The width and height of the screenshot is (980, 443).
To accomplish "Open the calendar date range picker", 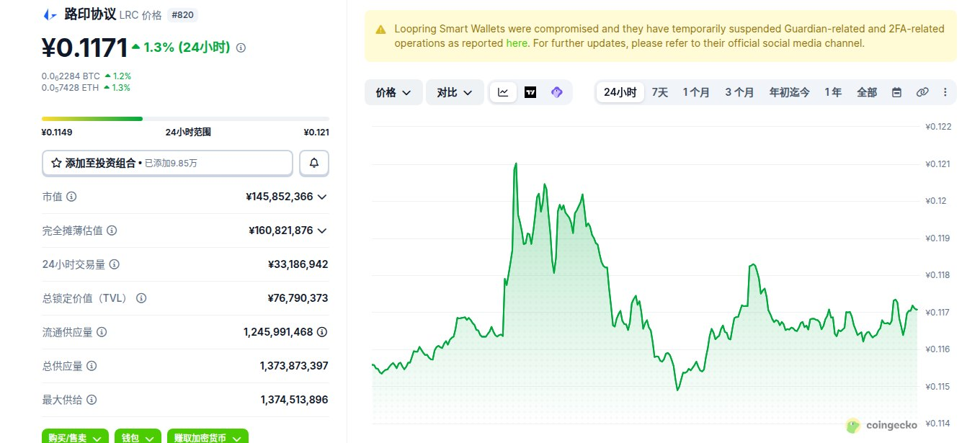I will coord(896,92).
